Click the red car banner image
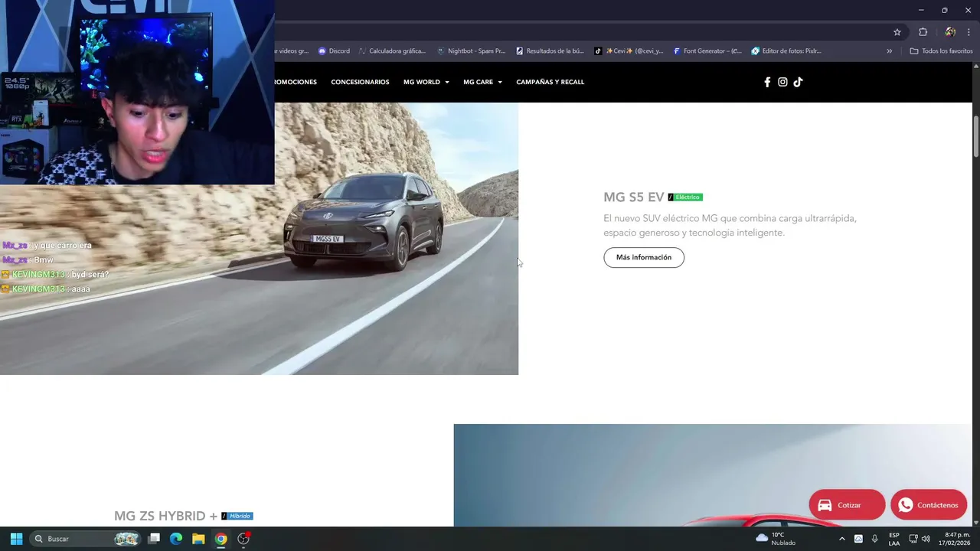The height and width of the screenshot is (551, 980). pos(713,475)
